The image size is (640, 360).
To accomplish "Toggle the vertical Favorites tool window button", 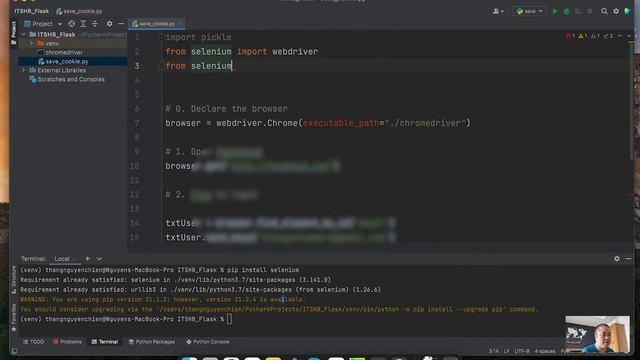I will click(x=13, y=318).
